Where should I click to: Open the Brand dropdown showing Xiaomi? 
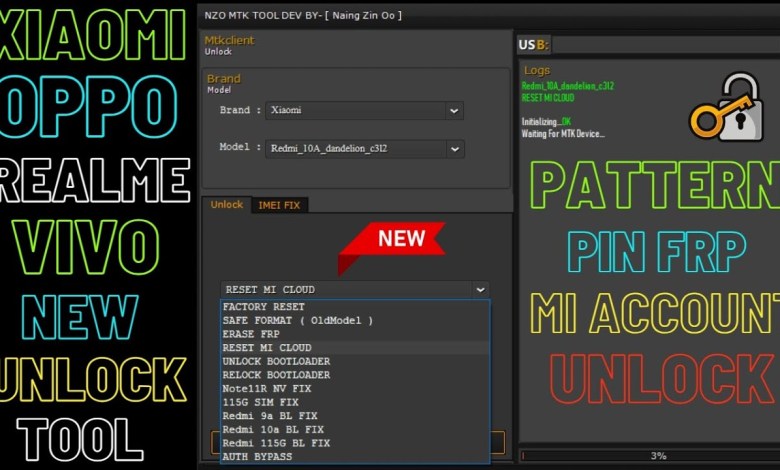point(365,110)
